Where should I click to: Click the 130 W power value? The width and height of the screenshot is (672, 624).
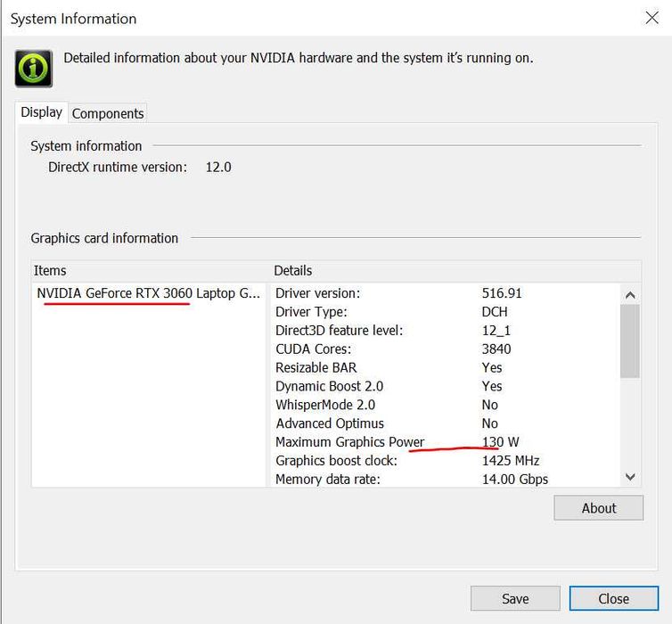[x=500, y=442]
